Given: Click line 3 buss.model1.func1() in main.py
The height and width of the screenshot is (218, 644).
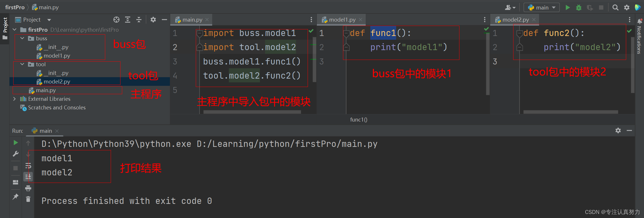Looking at the screenshot, I should coord(252,61).
